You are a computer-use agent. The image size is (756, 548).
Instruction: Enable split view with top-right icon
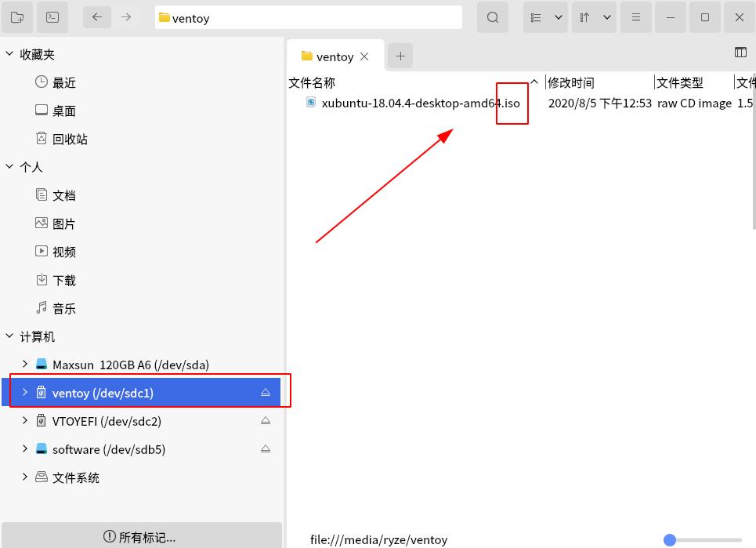(x=740, y=52)
